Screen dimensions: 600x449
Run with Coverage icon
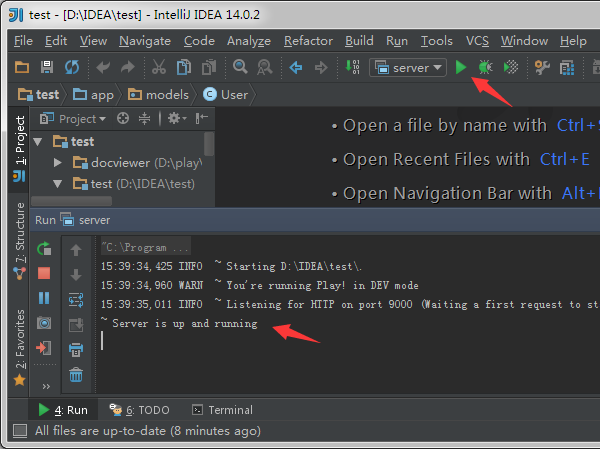tap(510, 67)
